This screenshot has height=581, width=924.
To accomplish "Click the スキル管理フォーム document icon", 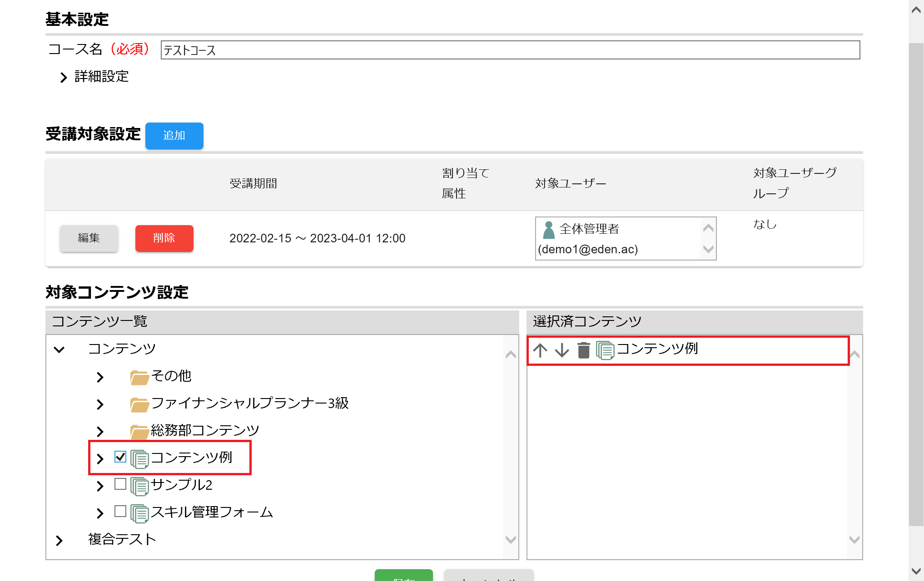I will click(139, 513).
